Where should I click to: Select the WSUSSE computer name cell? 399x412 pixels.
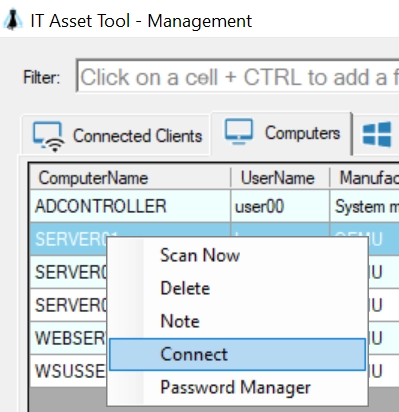(69, 371)
